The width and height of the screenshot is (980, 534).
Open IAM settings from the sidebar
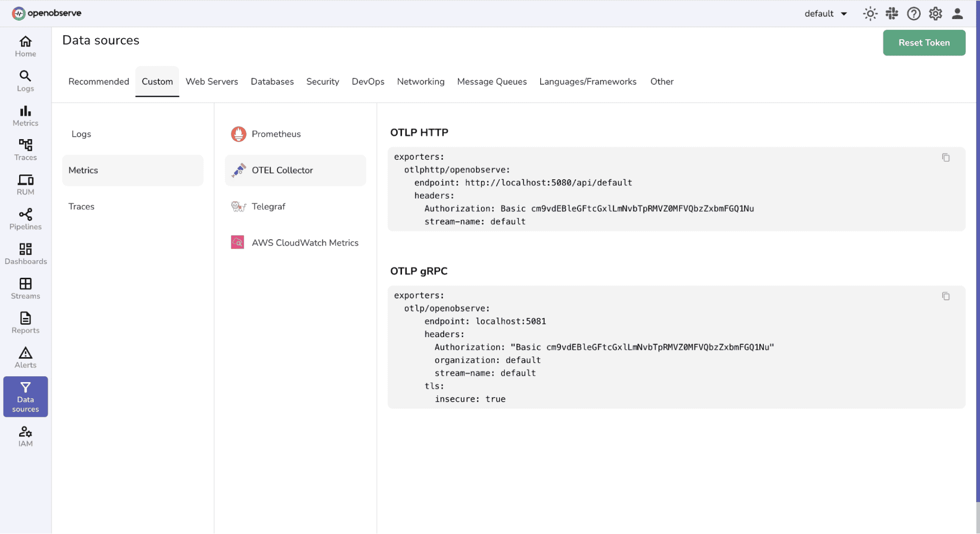25,435
